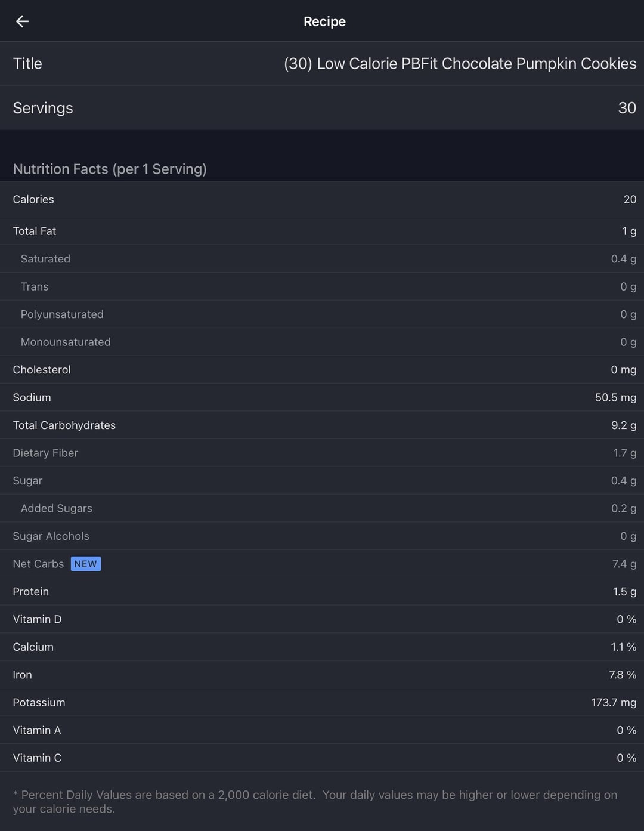Screen dimensions: 644x831
Task: Open the Total Fat row
Action: point(322,231)
